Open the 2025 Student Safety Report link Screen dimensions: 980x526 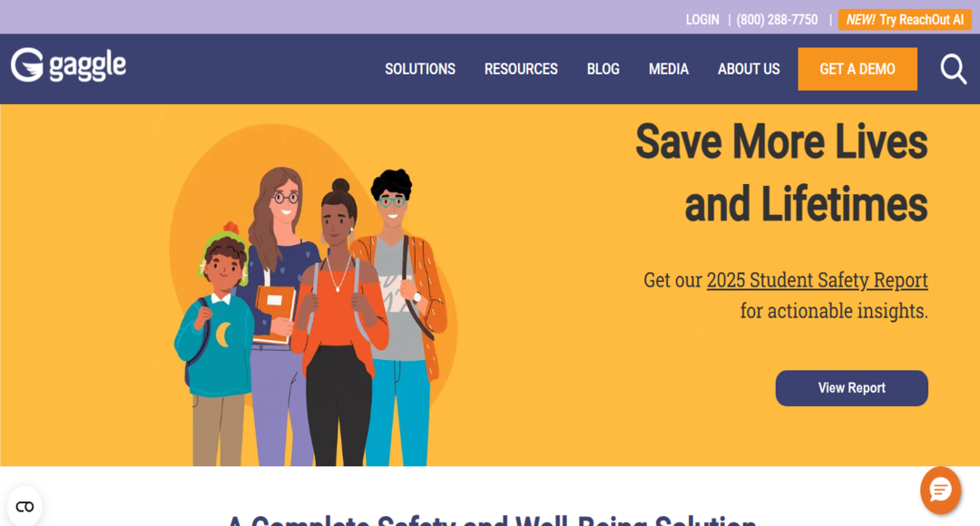(x=817, y=280)
